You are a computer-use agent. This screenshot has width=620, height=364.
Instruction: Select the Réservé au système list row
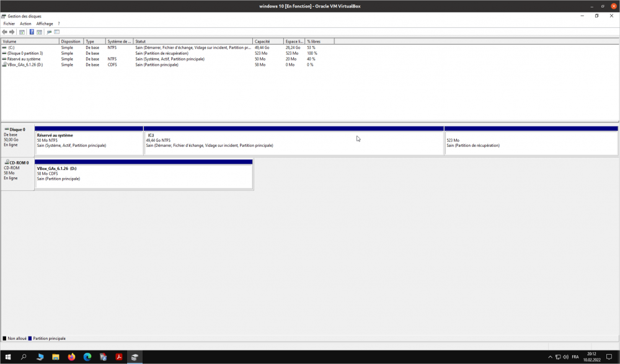tap(168, 59)
